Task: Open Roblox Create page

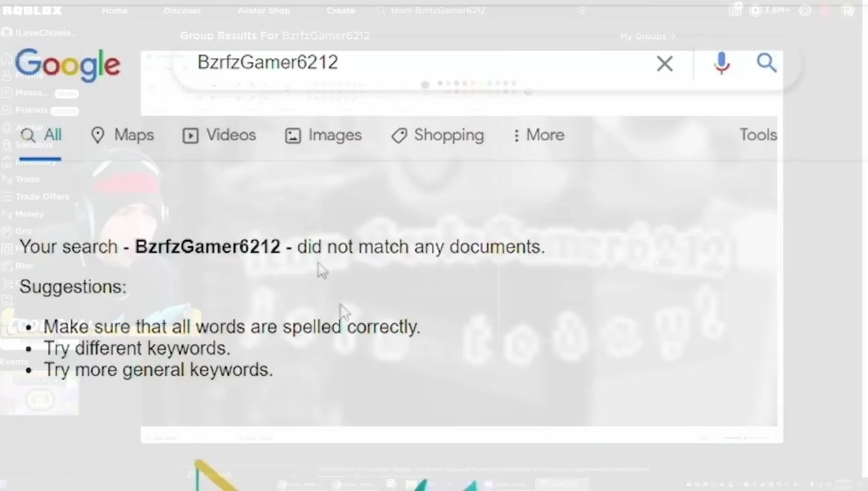Action: (x=341, y=10)
